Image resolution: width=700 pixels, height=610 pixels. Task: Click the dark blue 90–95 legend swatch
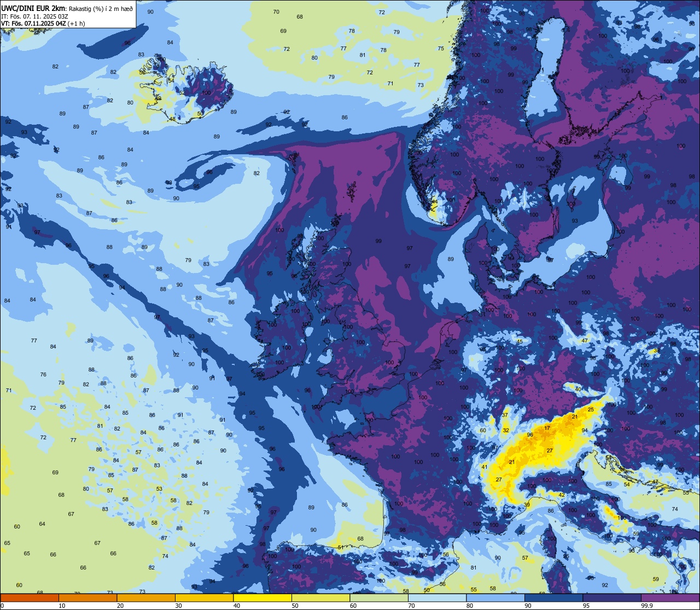[553, 597]
